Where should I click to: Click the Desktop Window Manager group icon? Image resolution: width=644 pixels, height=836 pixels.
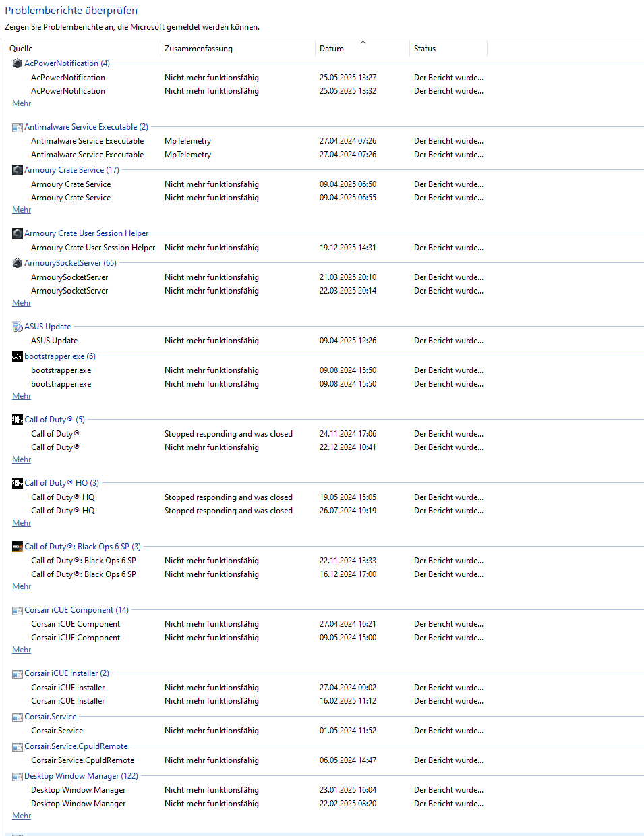pyautogui.click(x=18, y=776)
